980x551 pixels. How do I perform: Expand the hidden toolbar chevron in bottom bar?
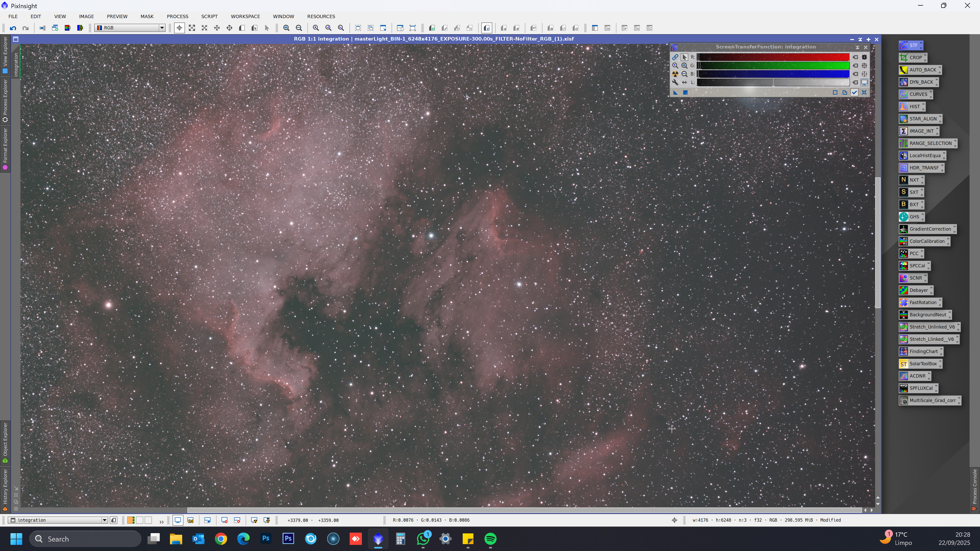[x=161, y=521]
